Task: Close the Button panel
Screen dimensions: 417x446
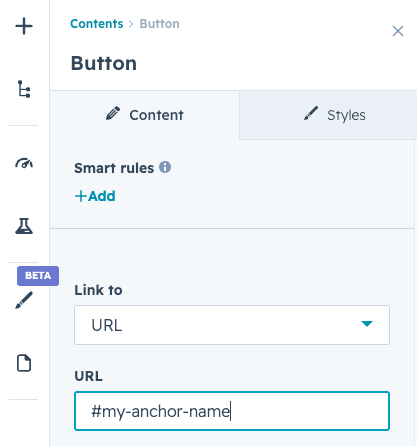Action: (398, 31)
